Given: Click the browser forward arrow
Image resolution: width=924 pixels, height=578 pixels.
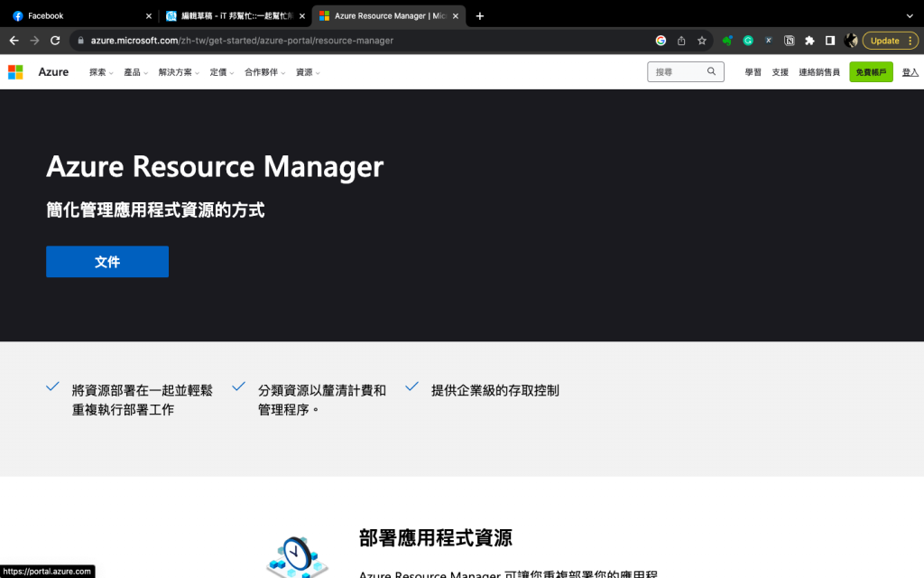Looking at the screenshot, I should pyautogui.click(x=35, y=41).
